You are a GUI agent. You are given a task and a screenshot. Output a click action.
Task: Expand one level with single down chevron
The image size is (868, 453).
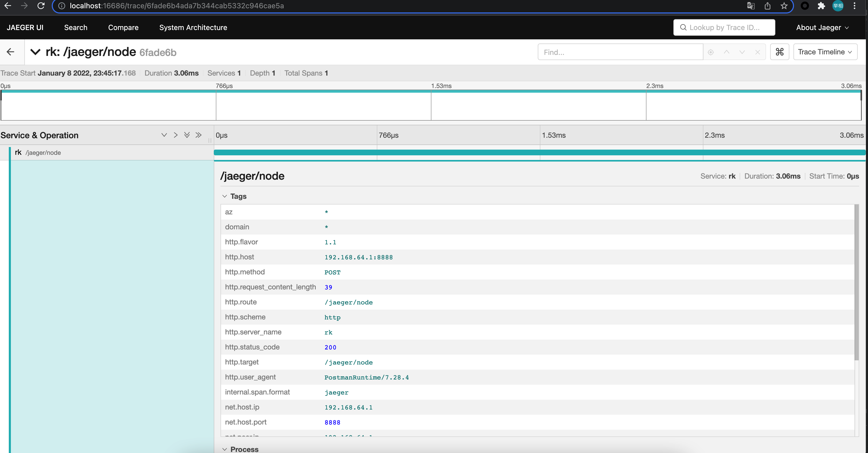(164, 135)
